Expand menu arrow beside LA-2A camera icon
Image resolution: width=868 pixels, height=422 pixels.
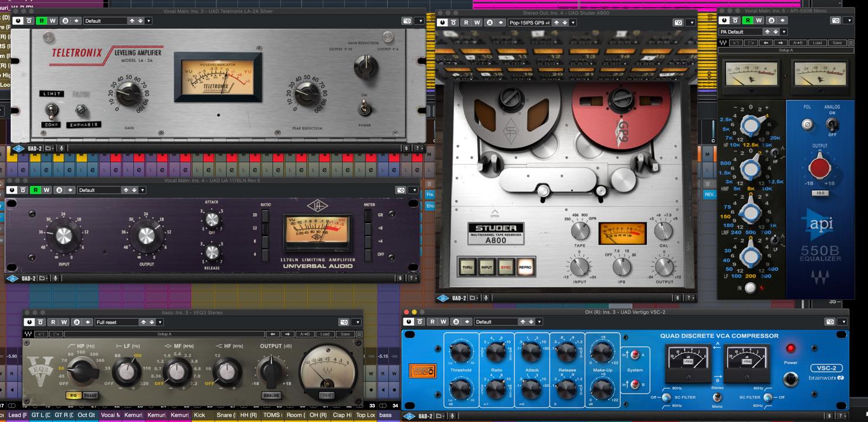pyautogui.click(x=419, y=21)
